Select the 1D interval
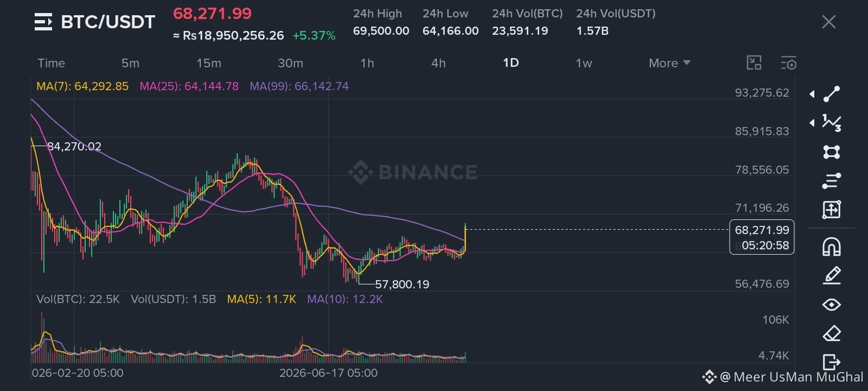 [x=511, y=63]
